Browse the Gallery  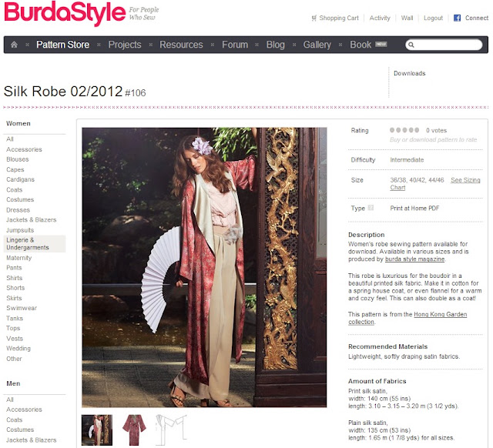[317, 45]
